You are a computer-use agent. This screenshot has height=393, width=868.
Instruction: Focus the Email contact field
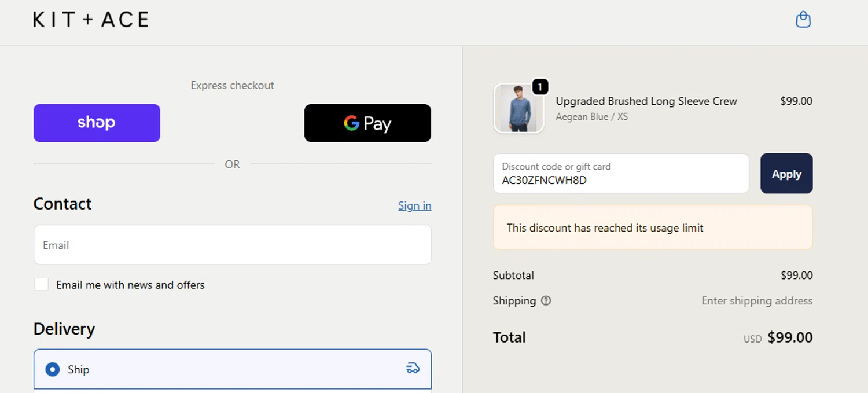[x=233, y=245]
